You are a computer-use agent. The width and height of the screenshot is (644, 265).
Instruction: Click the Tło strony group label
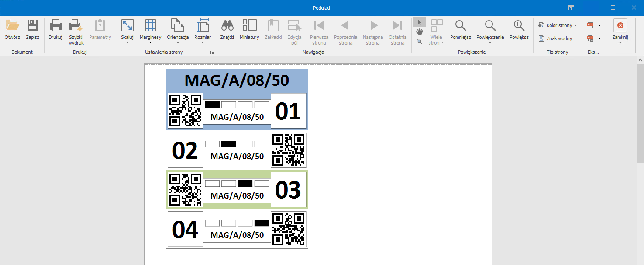tap(558, 52)
